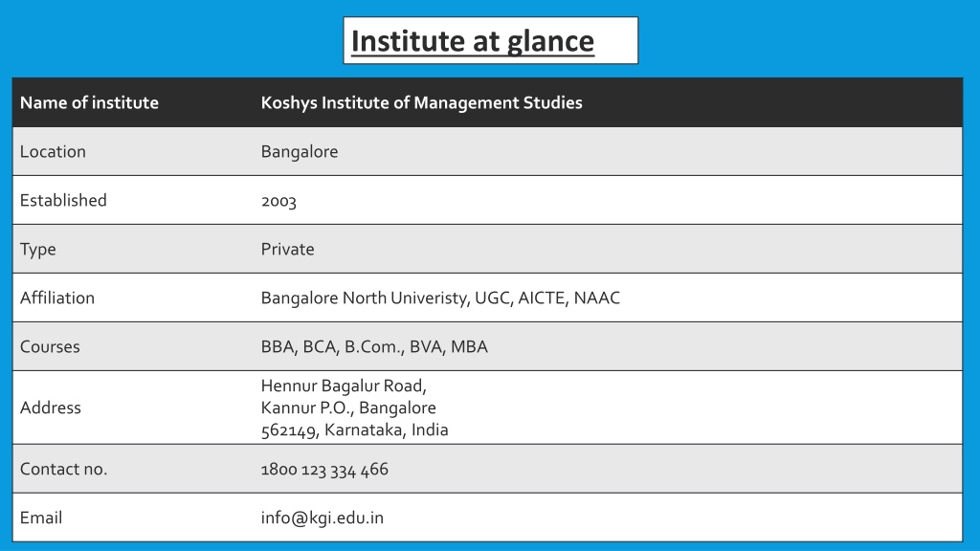The width and height of the screenshot is (980, 551).
Task: Select the 'Affiliation' row label
Action: pyautogui.click(x=56, y=298)
